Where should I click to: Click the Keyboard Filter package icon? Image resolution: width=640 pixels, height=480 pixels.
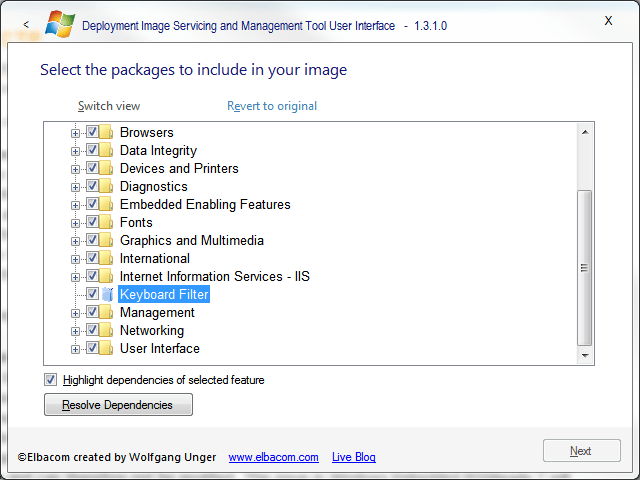pyautogui.click(x=107, y=294)
